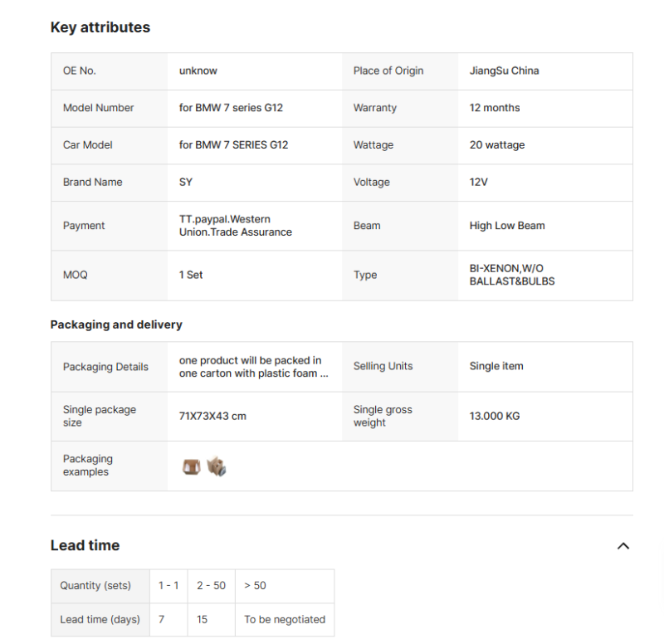The width and height of the screenshot is (664, 644).
Task: Click the 20 wattage value
Action: (497, 144)
